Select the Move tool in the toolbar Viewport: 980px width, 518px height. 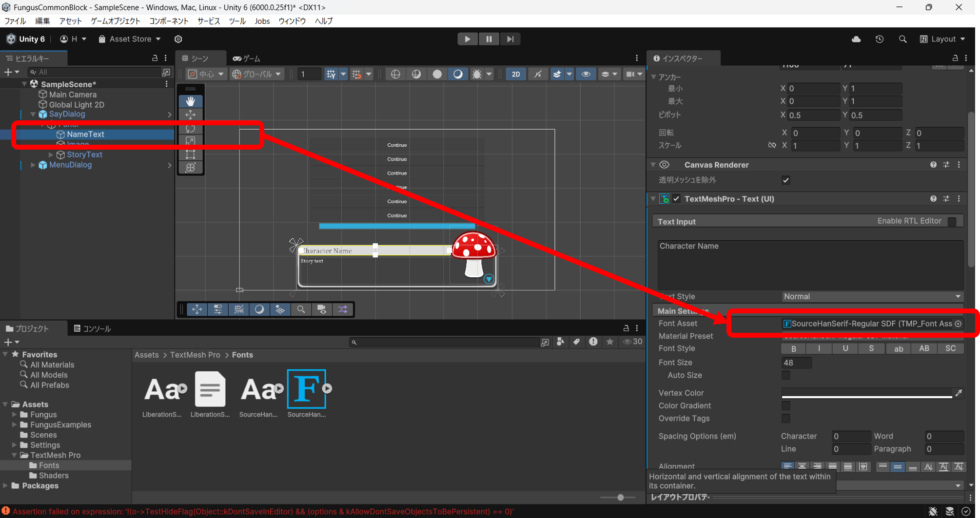coord(191,115)
